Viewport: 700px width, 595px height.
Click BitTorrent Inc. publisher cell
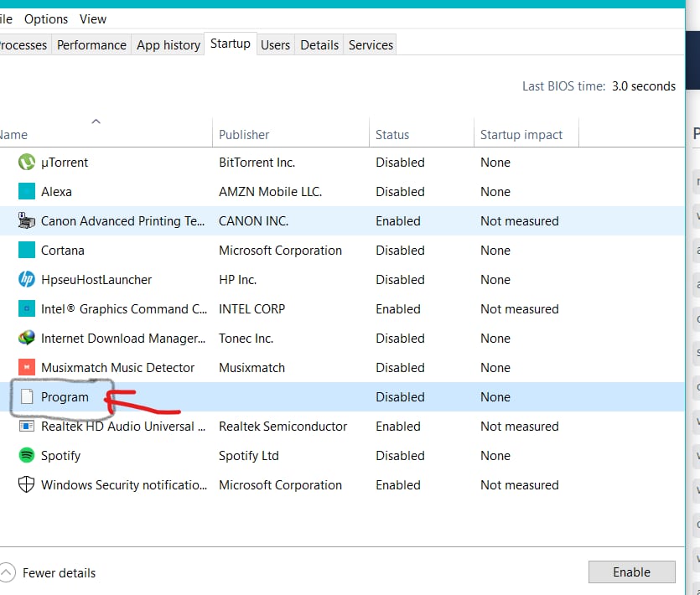pyautogui.click(x=257, y=163)
